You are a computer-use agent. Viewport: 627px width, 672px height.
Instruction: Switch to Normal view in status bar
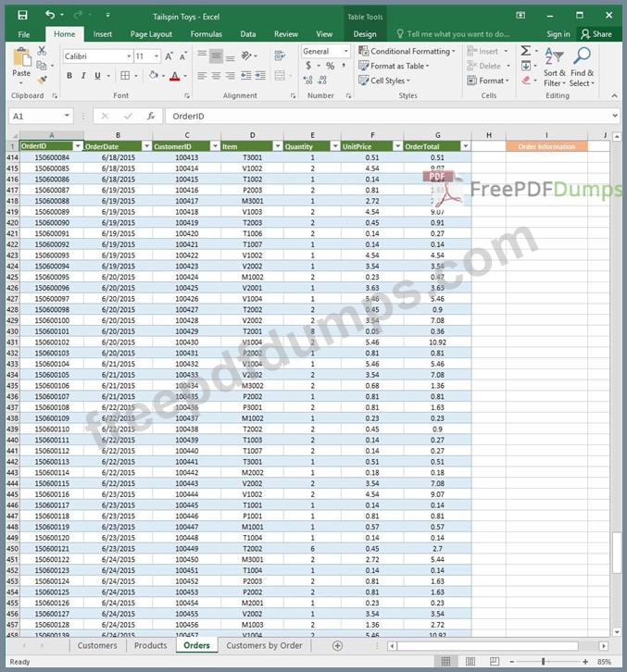pyautogui.click(x=445, y=661)
